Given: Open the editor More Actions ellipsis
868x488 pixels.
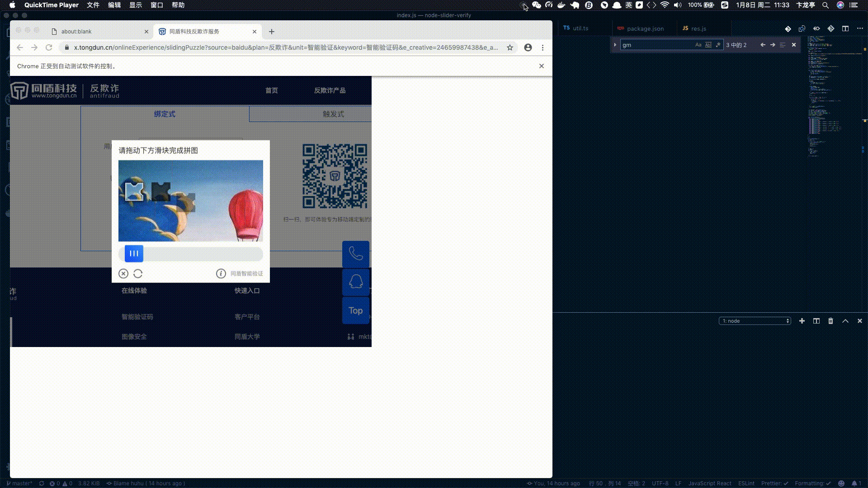Looking at the screenshot, I should (x=860, y=28).
